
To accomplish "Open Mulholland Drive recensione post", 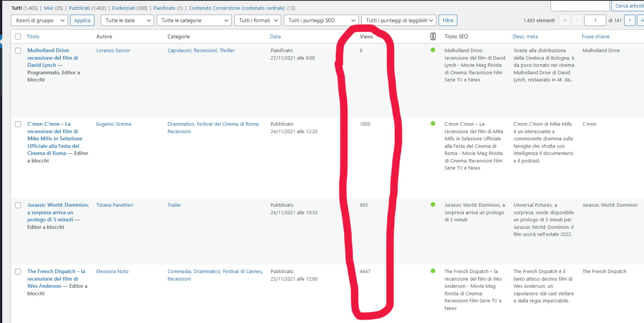I will [52, 58].
